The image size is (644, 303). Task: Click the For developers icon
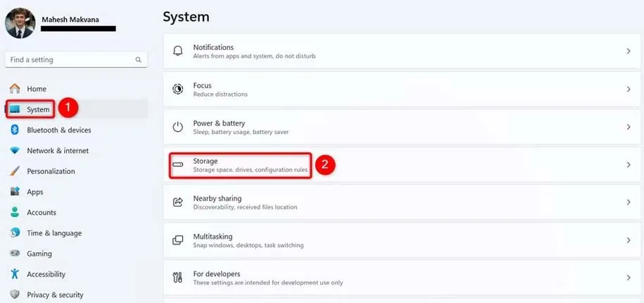pos(178,278)
